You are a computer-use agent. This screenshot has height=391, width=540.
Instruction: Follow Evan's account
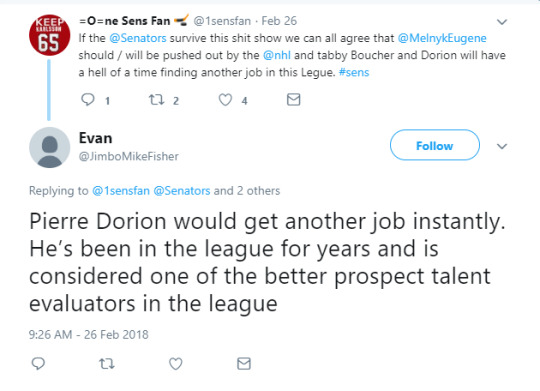tap(435, 145)
